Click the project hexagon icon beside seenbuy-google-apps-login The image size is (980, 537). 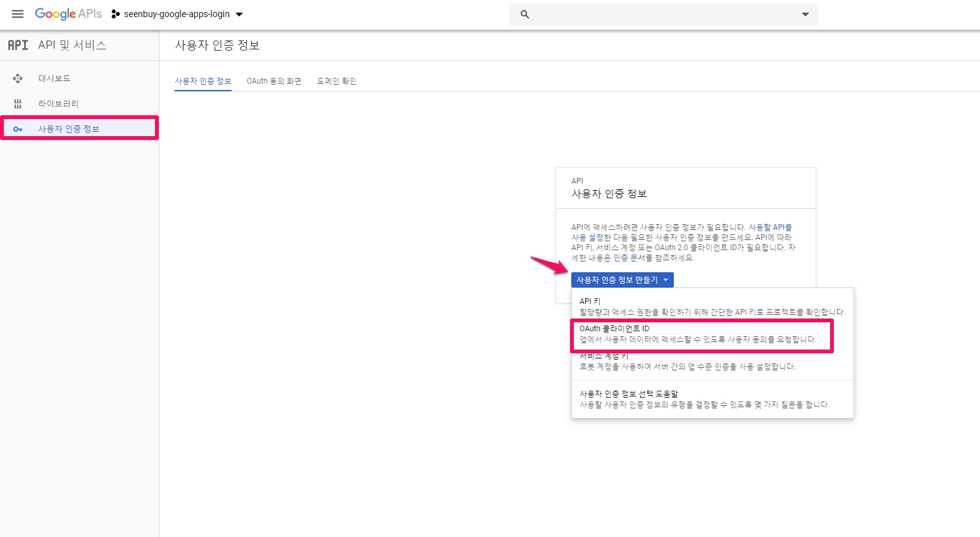tap(115, 14)
